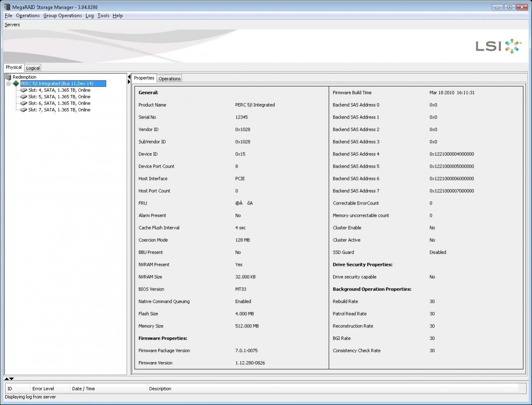Viewport: 532px width, 405px height.
Task: Close the MegaRAID Storage Manager window
Action: [x=522, y=7]
